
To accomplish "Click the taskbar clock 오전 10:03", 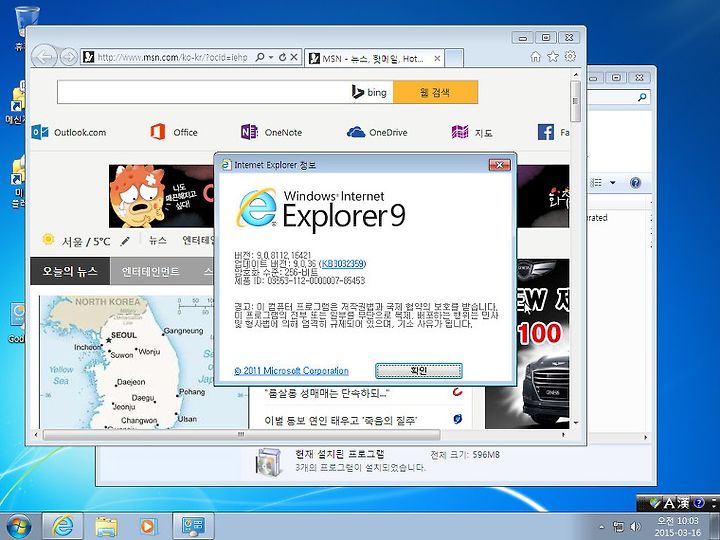I will click(x=678, y=521).
